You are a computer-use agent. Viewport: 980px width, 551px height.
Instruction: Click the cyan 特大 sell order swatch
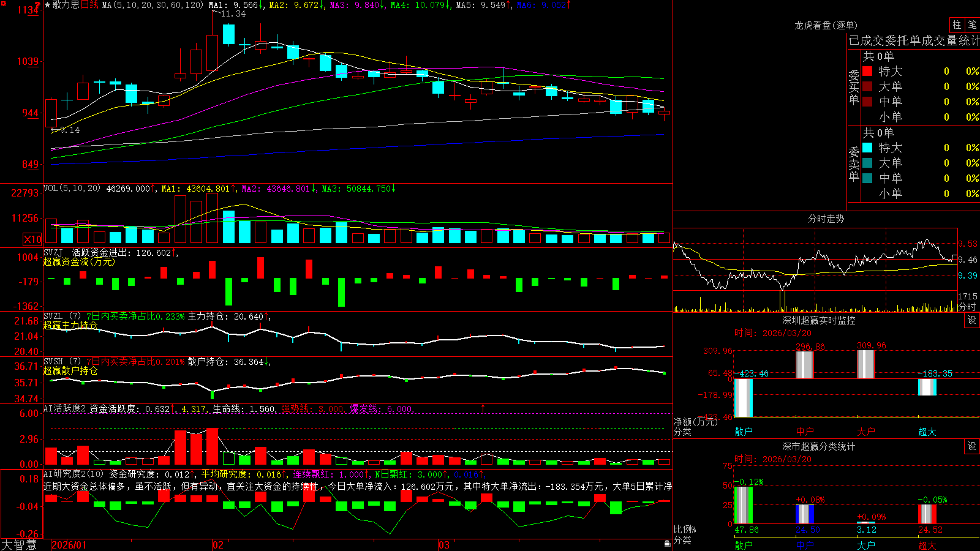[x=867, y=148]
